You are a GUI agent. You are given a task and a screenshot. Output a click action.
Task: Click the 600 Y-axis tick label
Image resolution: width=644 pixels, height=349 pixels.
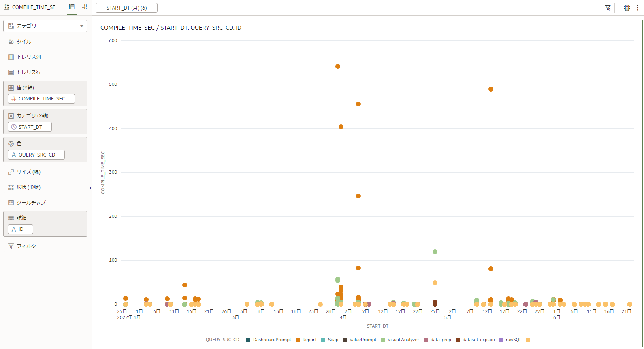(113, 40)
